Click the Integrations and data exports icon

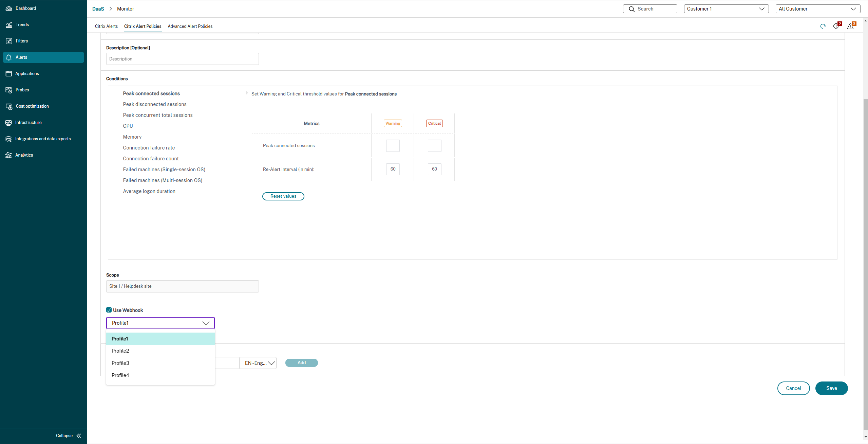tap(9, 139)
